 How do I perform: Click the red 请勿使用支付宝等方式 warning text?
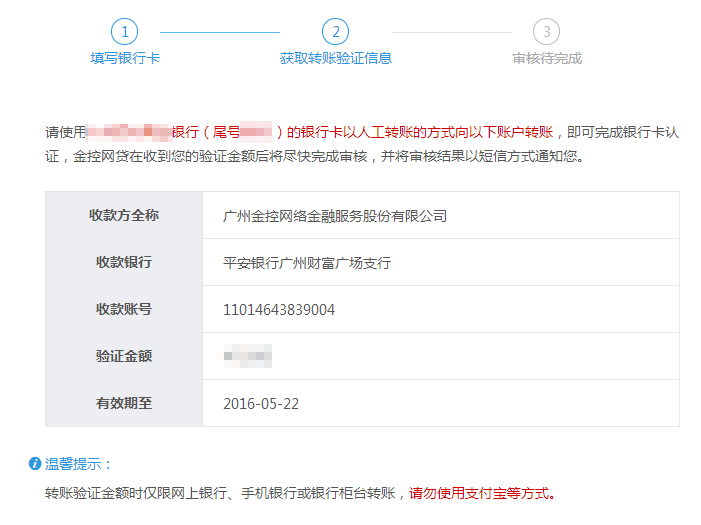pyautogui.click(x=482, y=493)
